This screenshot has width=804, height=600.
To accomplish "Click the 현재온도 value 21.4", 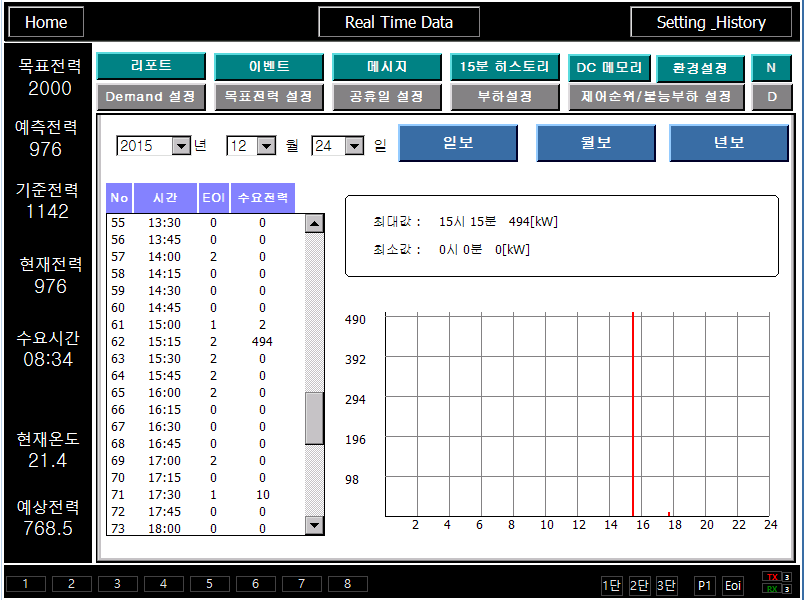I will click(x=47, y=461).
